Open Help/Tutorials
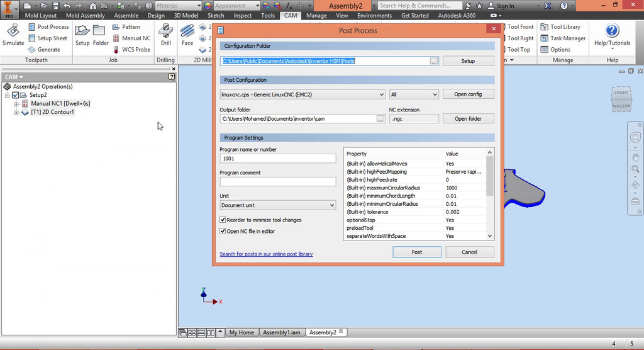The width and height of the screenshot is (644, 350). coord(612,35)
